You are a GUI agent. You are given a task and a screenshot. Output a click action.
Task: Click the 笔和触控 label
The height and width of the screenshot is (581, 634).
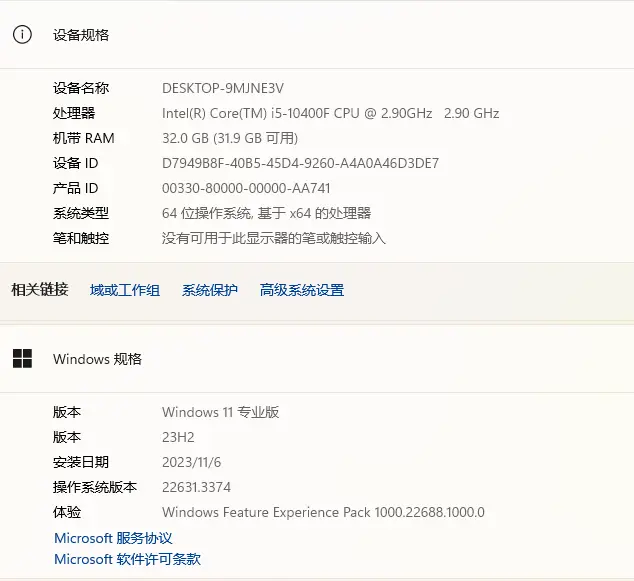pos(81,238)
